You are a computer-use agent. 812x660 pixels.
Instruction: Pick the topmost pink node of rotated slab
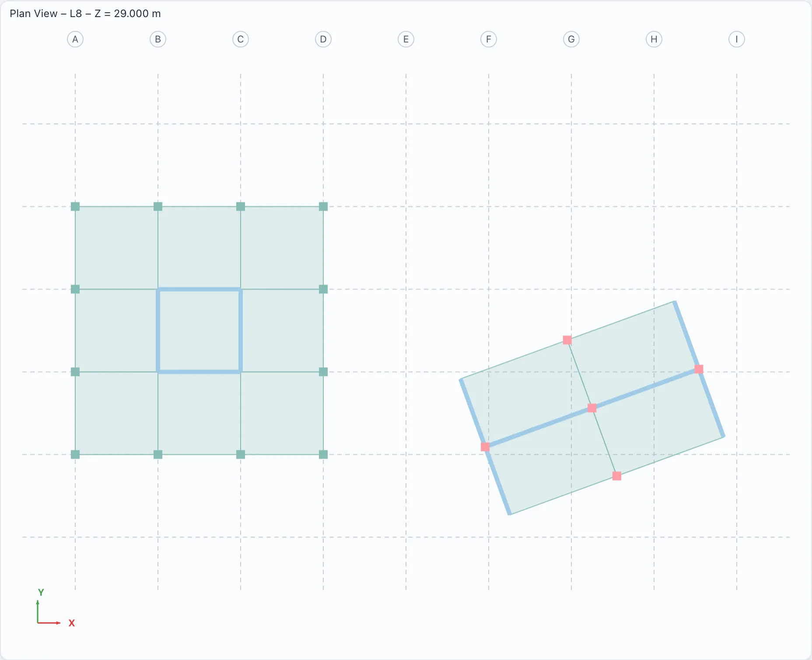[x=567, y=340]
